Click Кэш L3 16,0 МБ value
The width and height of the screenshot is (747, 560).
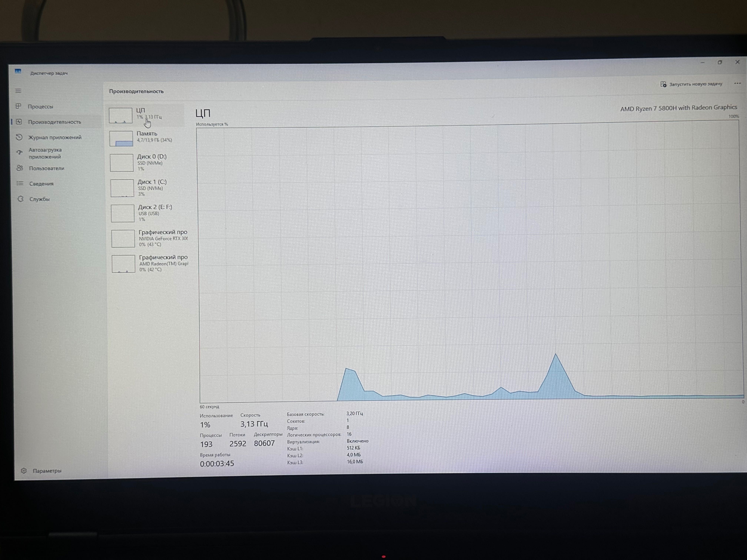coord(355,462)
